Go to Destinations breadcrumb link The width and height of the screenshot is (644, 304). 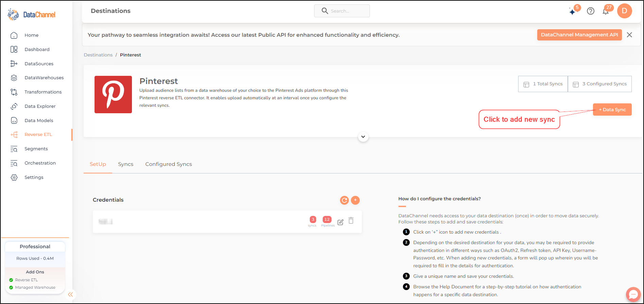pos(98,55)
